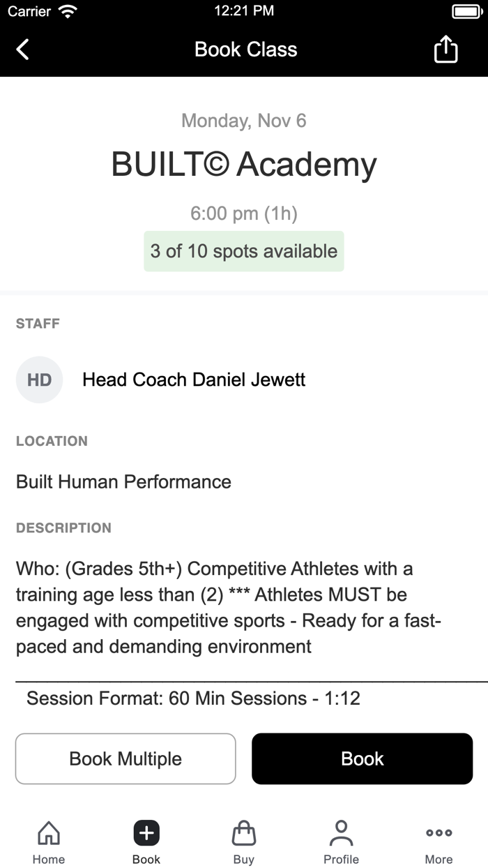The height and width of the screenshot is (868, 488).
Task: Tap the BUILT© Academy class name
Action: click(x=243, y=163)
